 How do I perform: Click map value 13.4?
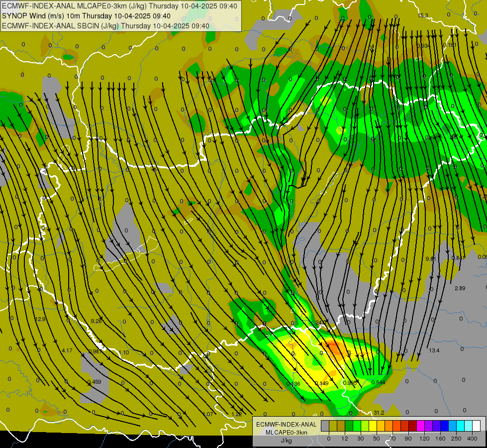click(434, 350)
